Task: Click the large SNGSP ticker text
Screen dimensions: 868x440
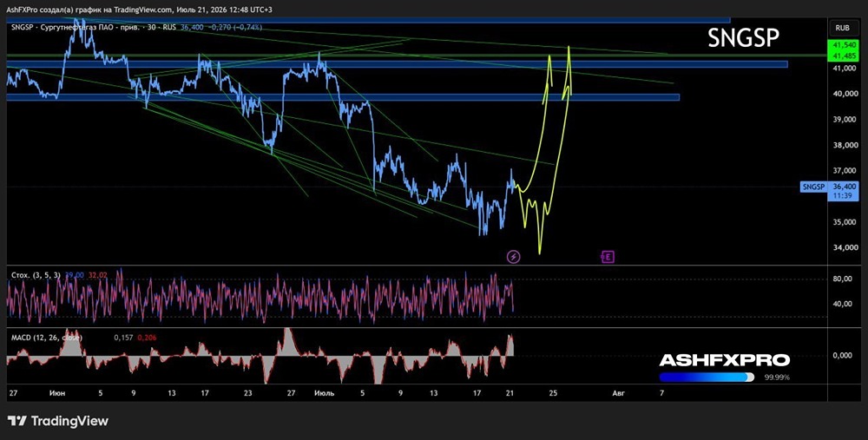Action: point(744,37)
